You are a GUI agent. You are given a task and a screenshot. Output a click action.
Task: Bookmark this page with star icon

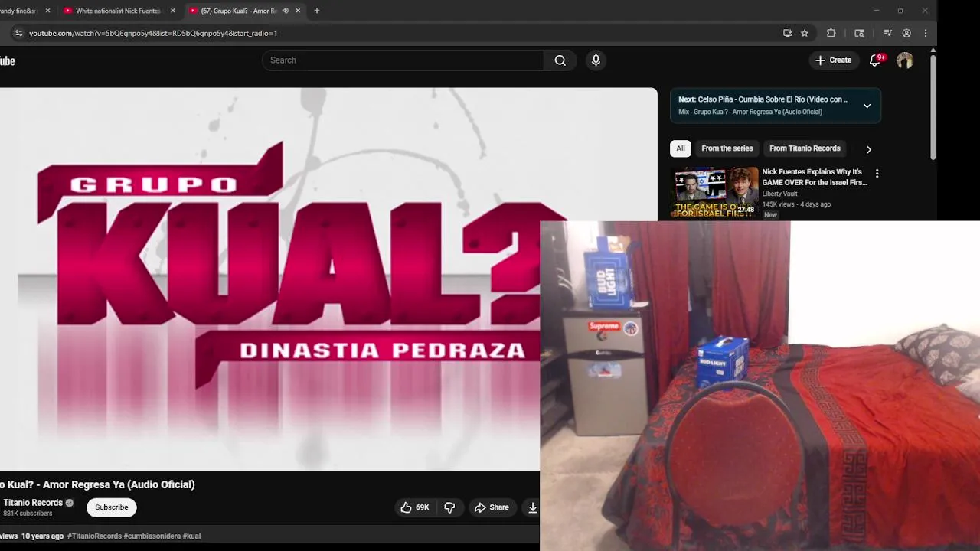805,33
